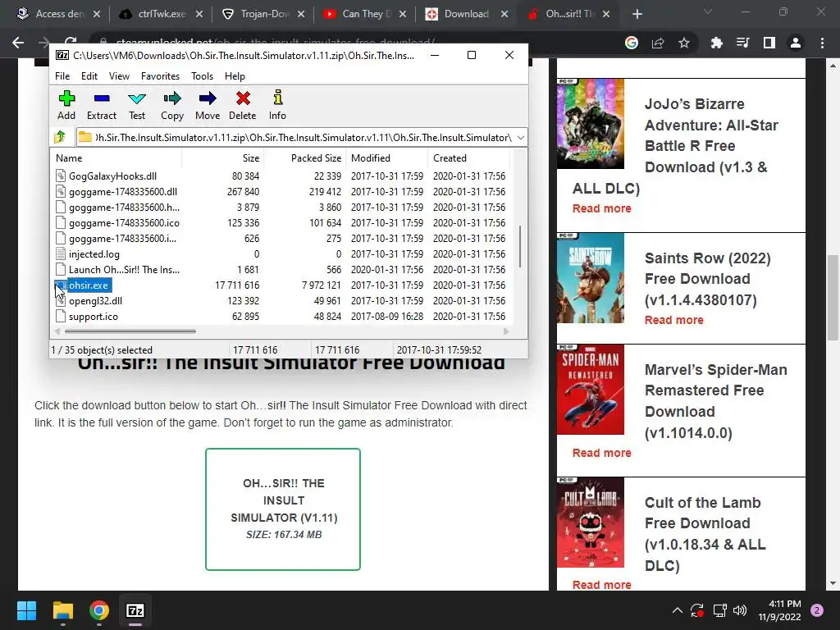840x630 pixels.
Task: Open the Chrome profile icon
Action: pyautogui.click(x=796, y=43)
